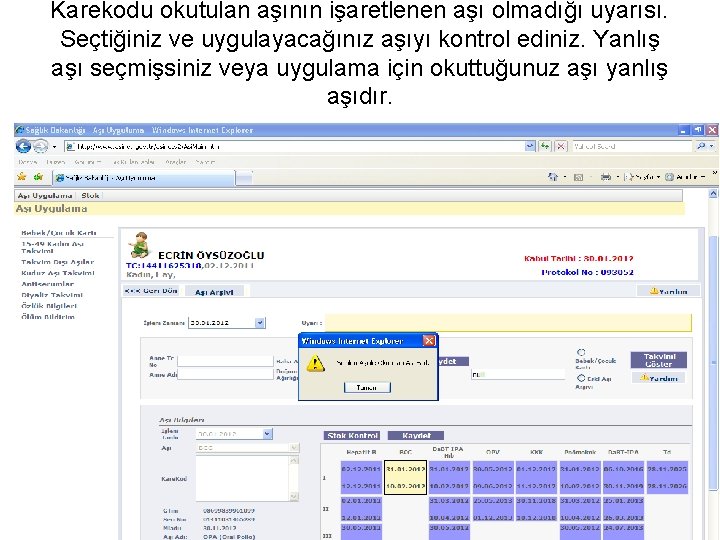Image resolution: width=720 pixels, height=540 pixels.
Task: Open Takvim Dışı Aşılar sidebar link
Action: [x=57, y=262]
